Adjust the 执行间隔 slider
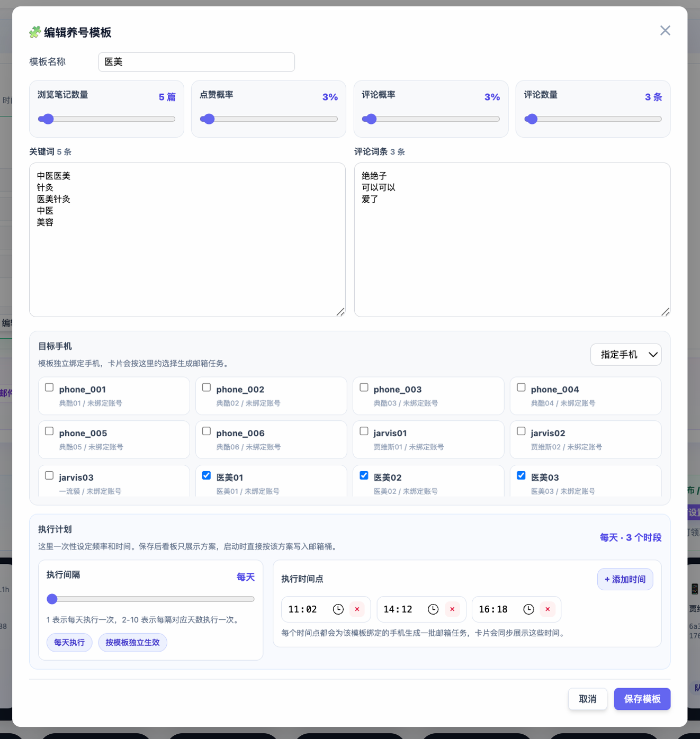700x739 pixels. click(150, 599)
